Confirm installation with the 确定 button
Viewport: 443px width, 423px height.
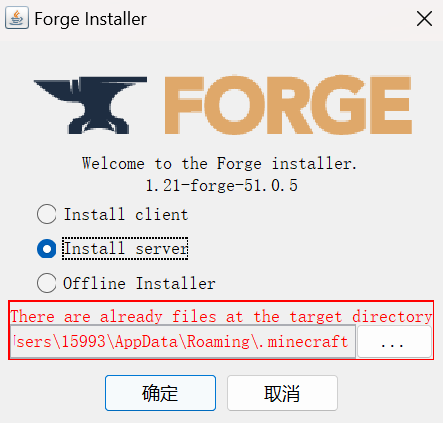pyautogui.click(x=160, y=393)
